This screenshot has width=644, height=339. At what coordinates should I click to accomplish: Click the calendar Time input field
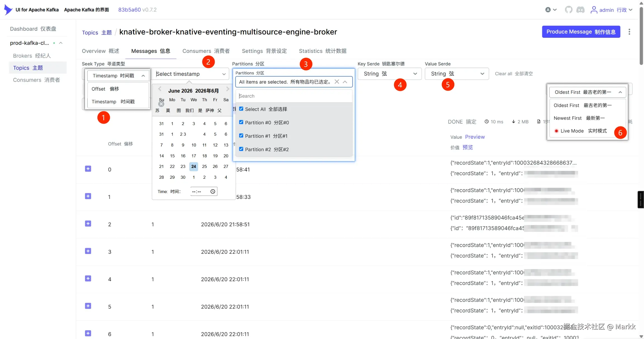click(x=204, y=191)
